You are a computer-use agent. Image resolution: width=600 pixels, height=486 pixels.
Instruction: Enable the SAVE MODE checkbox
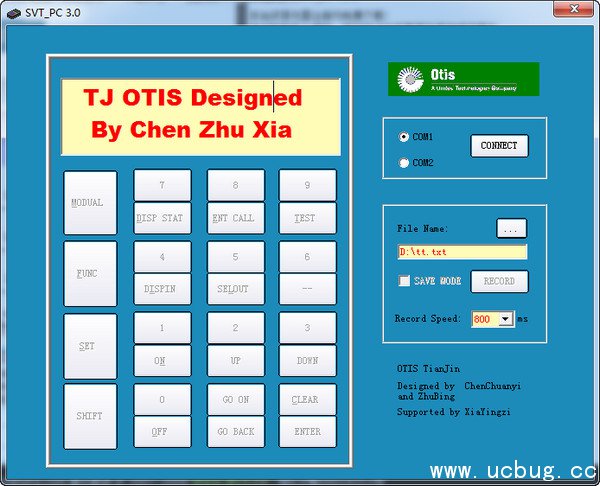tap(404, 282)
